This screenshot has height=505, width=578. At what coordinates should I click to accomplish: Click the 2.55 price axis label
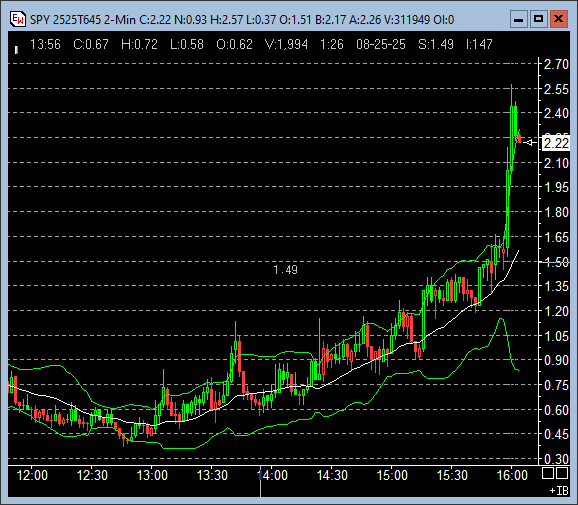(556, 89)
